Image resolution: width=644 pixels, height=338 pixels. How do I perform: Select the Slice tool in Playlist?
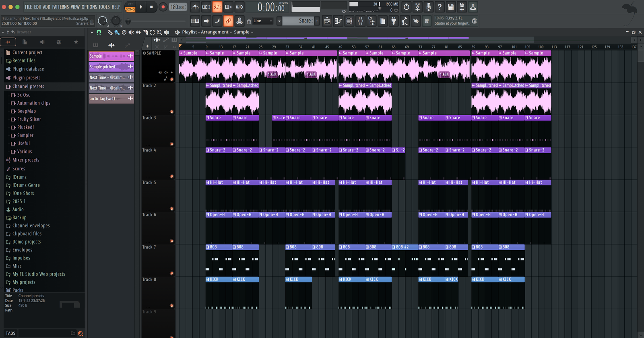(x=145, y=32)
